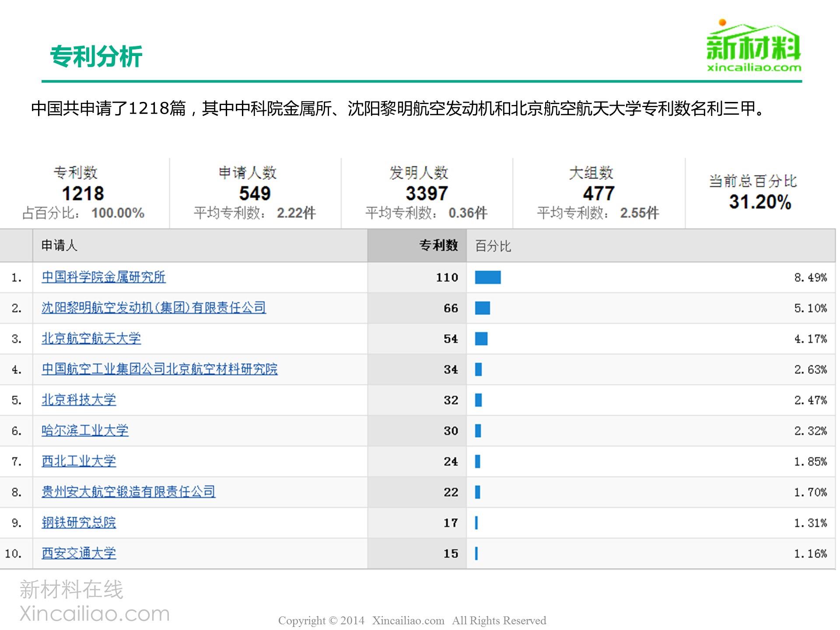The height and width of the screenshot is (630, 840).
Task: Sort by 专利数 column header
Action: pyautogui.click(x=438, y=245)
